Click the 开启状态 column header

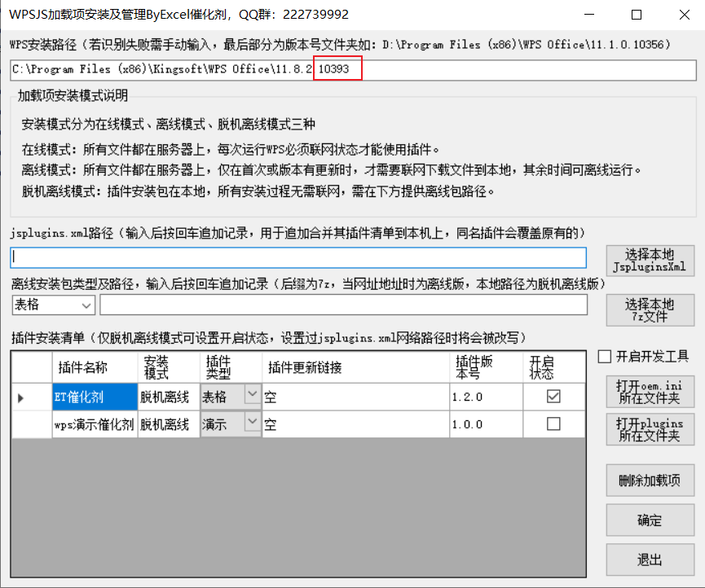554,367
